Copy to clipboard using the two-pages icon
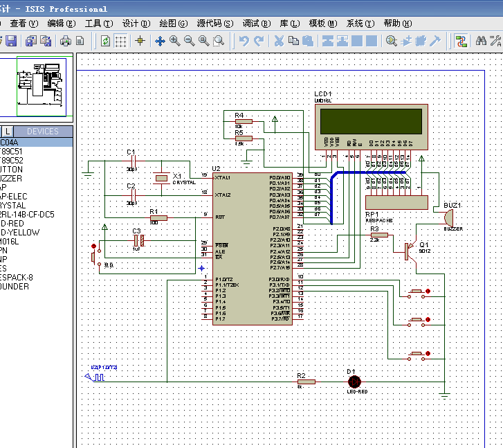Viewport: 503px width, 448px height. tap(293, 41)
